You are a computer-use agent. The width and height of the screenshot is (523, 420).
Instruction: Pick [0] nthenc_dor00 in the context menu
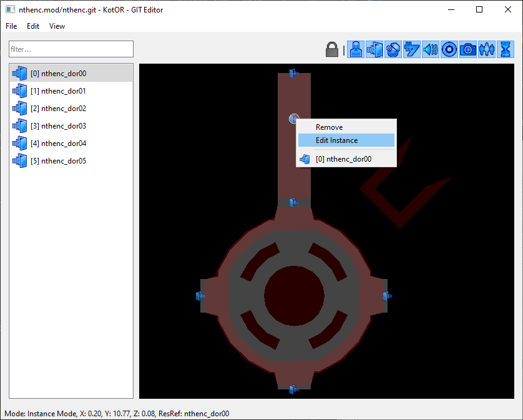pyautogui.click(x=346, y=159)
